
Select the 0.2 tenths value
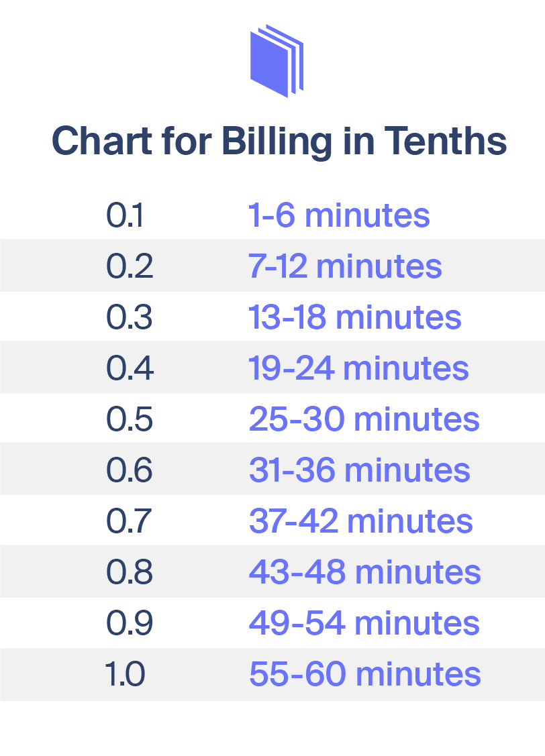click(130, 267)
